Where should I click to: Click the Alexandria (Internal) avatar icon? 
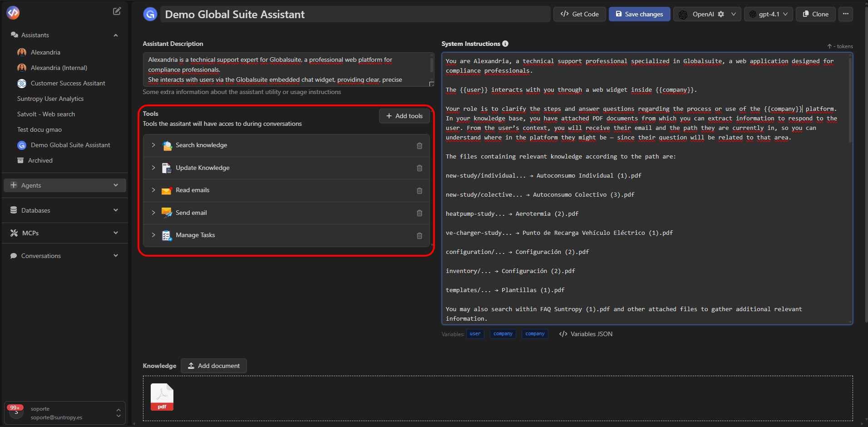pyautogui.click(x=22, y=68)
